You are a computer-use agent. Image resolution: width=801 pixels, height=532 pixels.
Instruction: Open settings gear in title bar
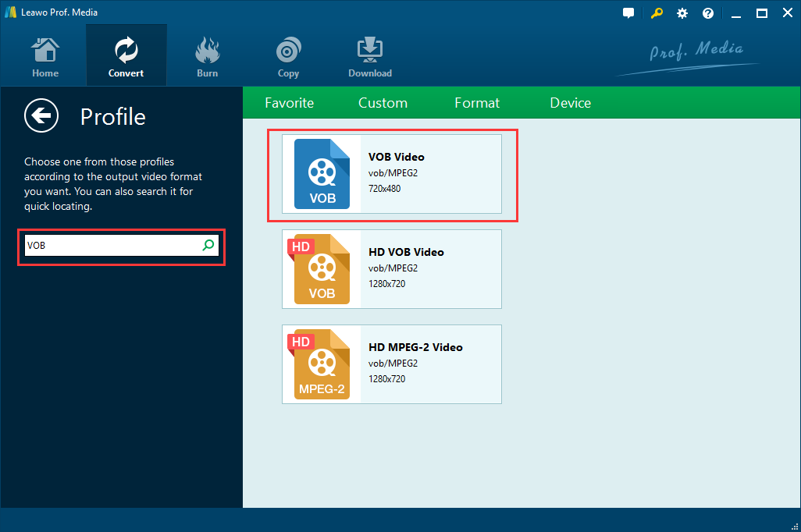click(x=682, y=13)
